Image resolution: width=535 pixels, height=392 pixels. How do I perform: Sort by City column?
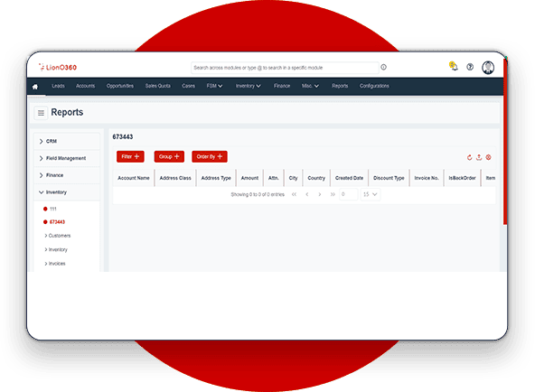coord(293,178)
